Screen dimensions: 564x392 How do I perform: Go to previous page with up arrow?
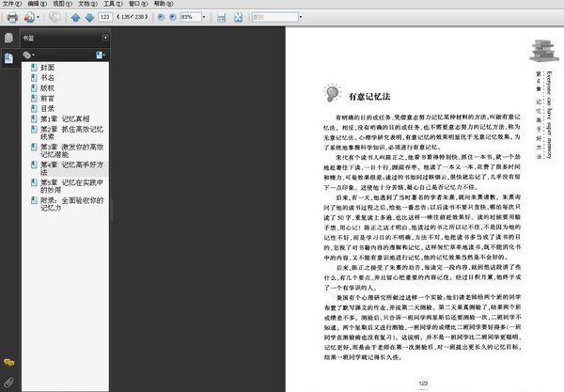(x=75, y=17)
